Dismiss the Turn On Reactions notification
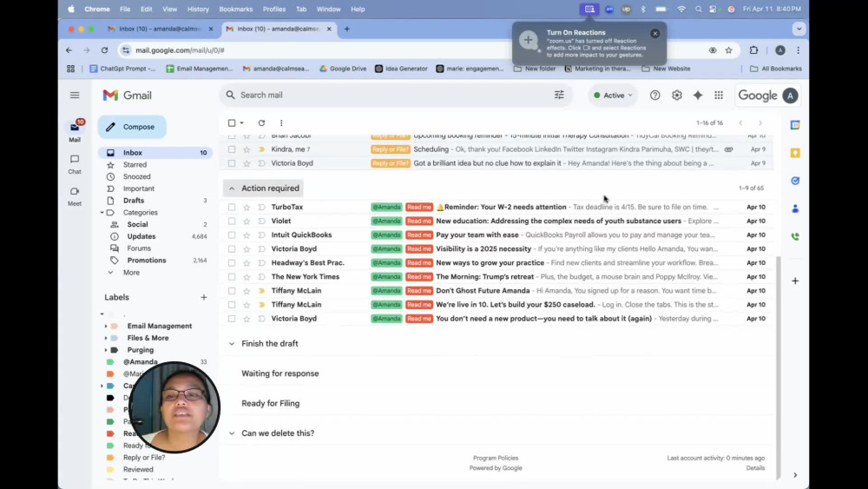 tap(654, 33)
